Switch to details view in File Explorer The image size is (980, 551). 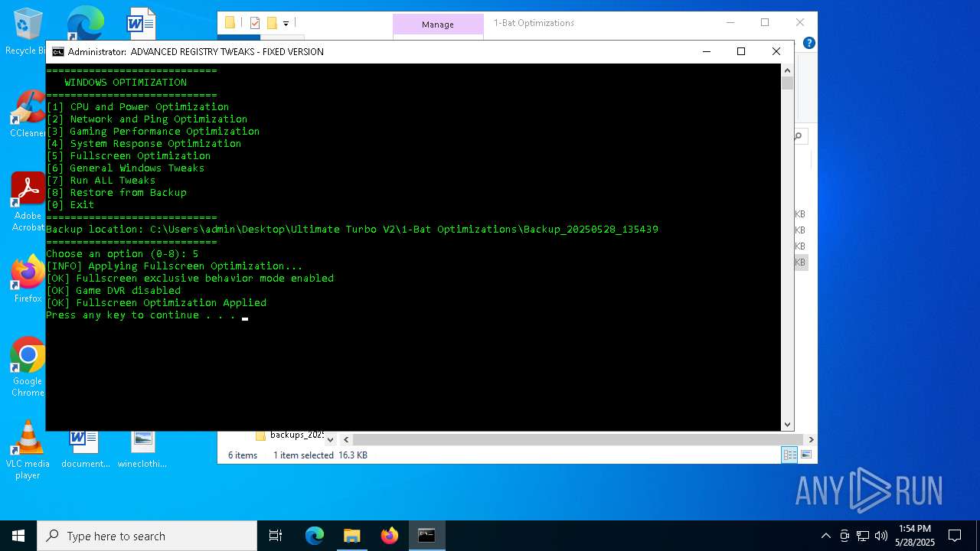[x=789, y=455]
